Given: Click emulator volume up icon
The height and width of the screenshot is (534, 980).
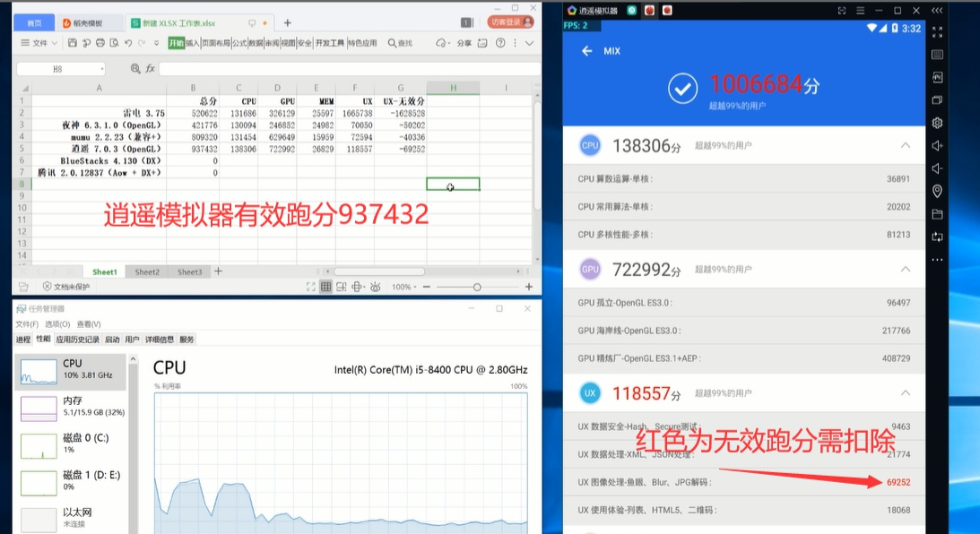Looking at the screenshot, I should [x=937, y=145].
